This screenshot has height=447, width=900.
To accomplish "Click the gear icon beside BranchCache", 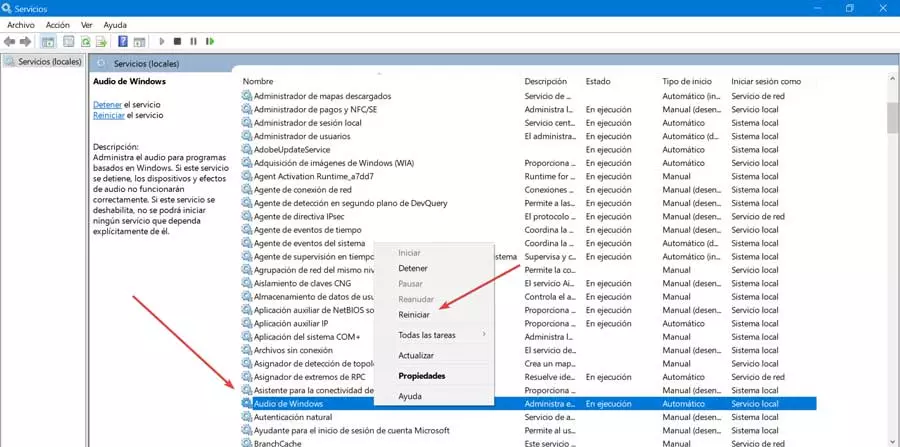I will click(x=247, y=444).
